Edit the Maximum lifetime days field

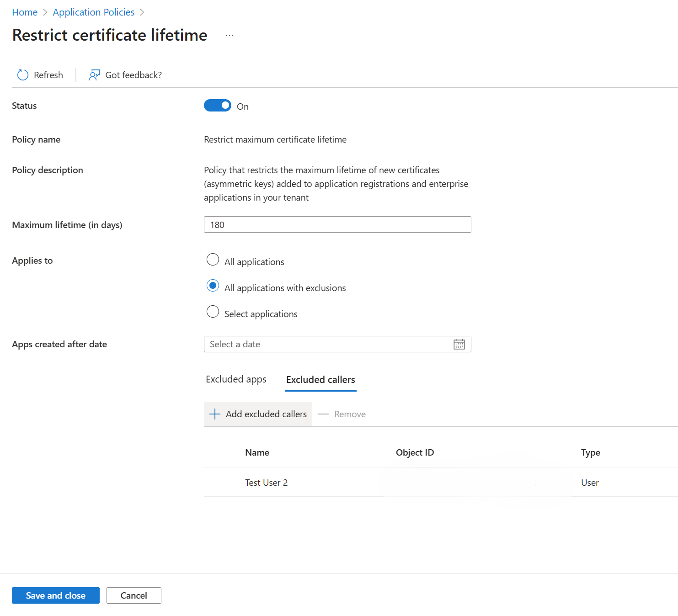point(337,224)
